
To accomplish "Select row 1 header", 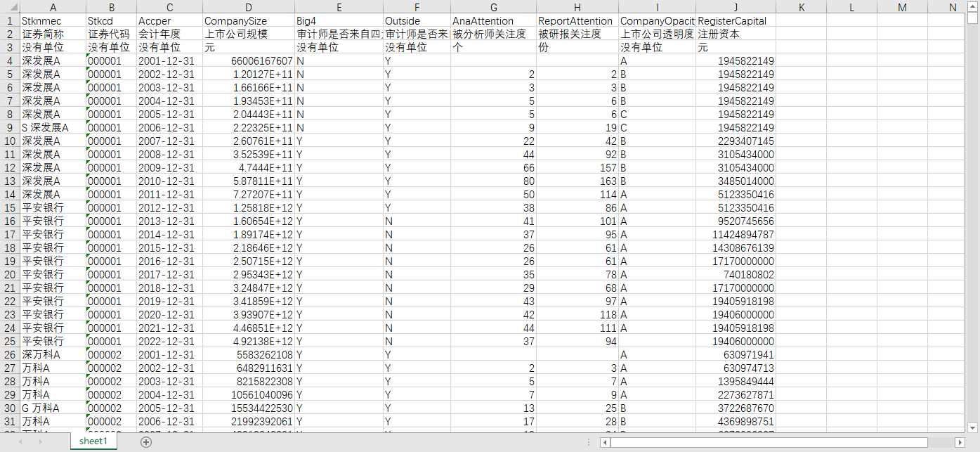I will (x=8, y=21).
